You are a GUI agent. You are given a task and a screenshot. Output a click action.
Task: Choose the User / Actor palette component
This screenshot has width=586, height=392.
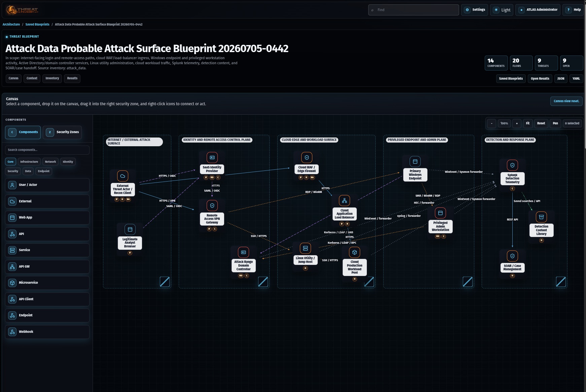click(47, 185)
